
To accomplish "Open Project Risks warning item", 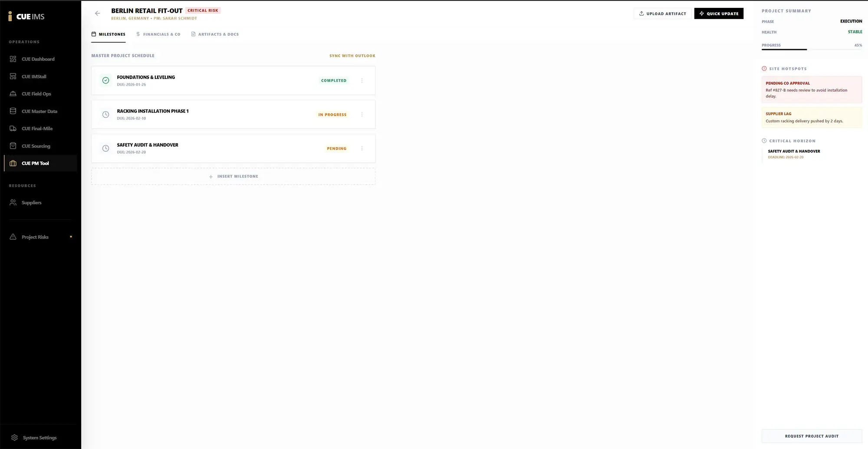I will click(35, 237).
